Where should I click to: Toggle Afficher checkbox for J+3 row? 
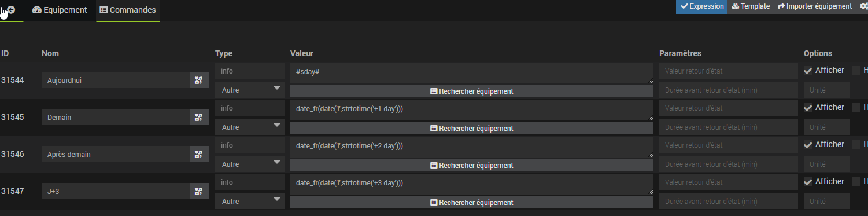click(808, 182)
